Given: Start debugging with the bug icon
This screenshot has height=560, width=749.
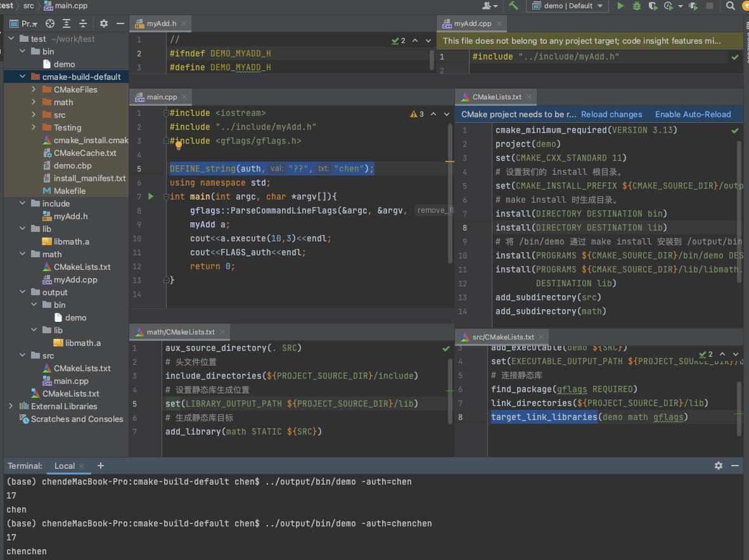Looking at the screenshot, I should (x=636, y=6).
